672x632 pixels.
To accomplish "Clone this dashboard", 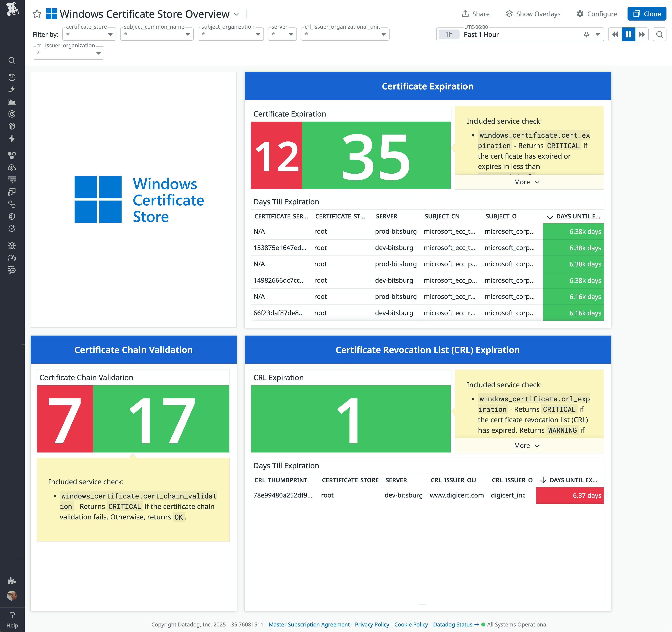I will pyautogui.click(x=647, y=14).
